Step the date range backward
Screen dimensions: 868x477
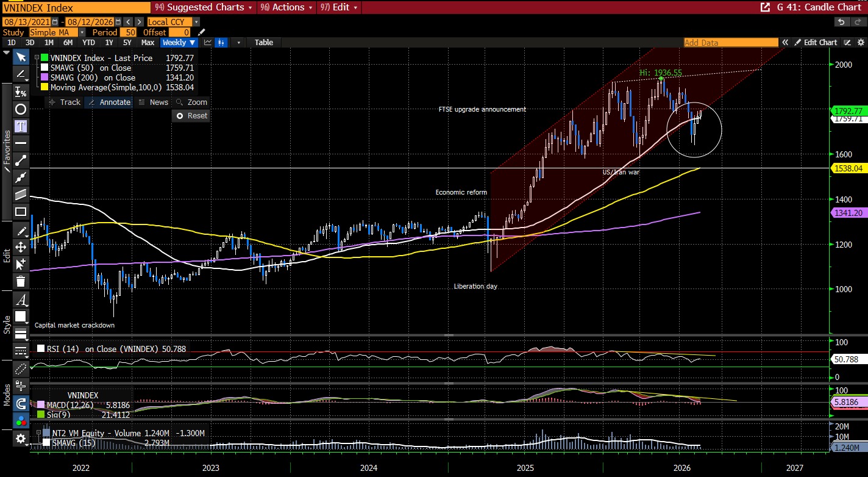[x=128, y=22]
